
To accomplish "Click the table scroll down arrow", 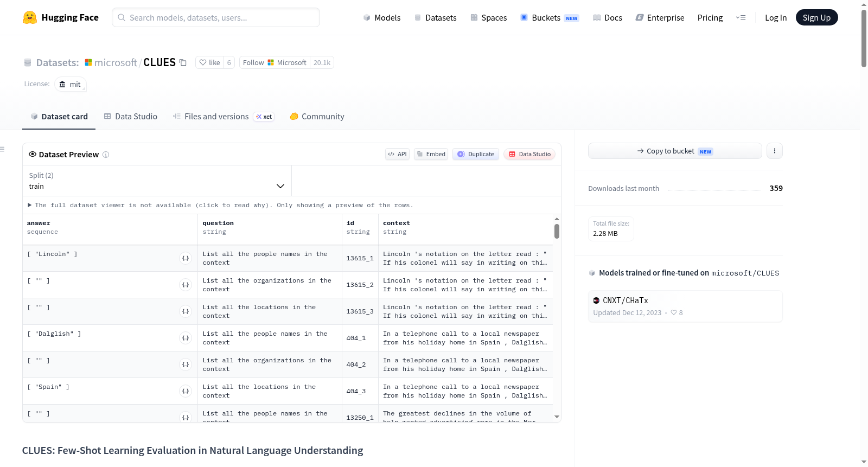I will [557, 417].
